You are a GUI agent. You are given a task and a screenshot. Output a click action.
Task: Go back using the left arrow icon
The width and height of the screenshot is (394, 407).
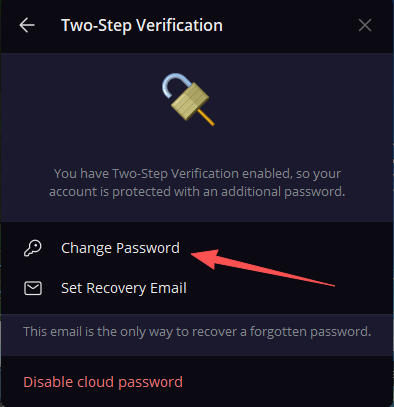point(27,25)
